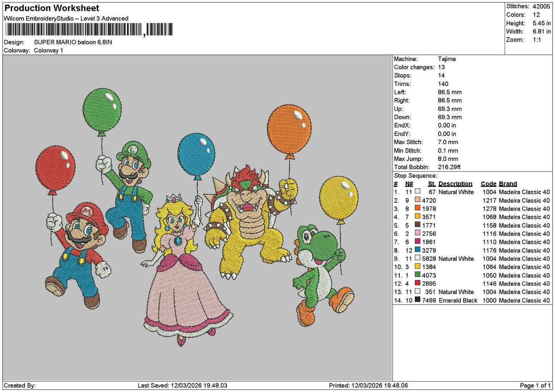Select the Emerald Black description
The height and width of the screenshot is (392, 555).
click(x=458, y=300)
